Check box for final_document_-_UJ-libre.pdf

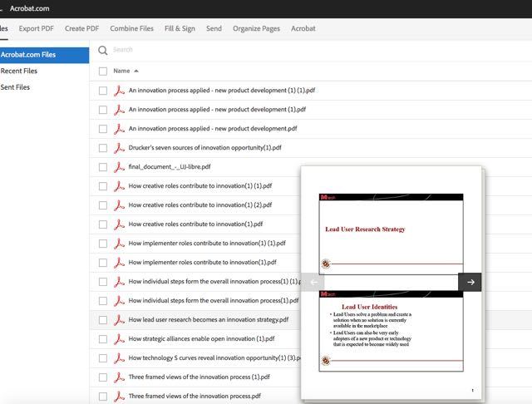103,167
